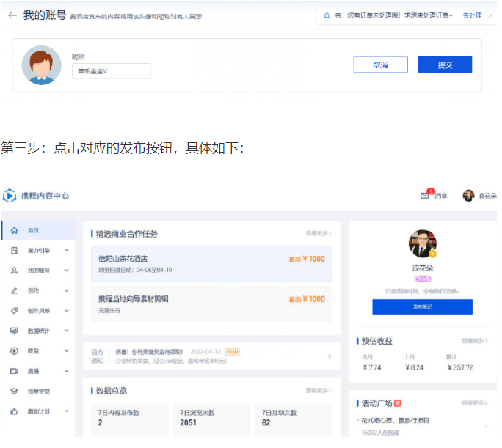Click the 7日浏览次数 2051 card
The width and height of the screenshot is (502, 448).
pyautogui.click(x=211, y=419)
